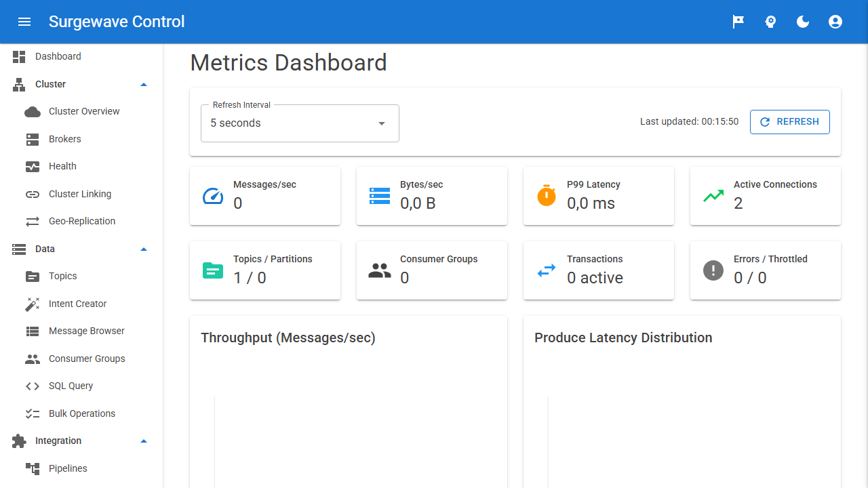This screenshot has width=868, height=488.
Task: Click the P99 Latency timer icon
Action: coord(547,196)
